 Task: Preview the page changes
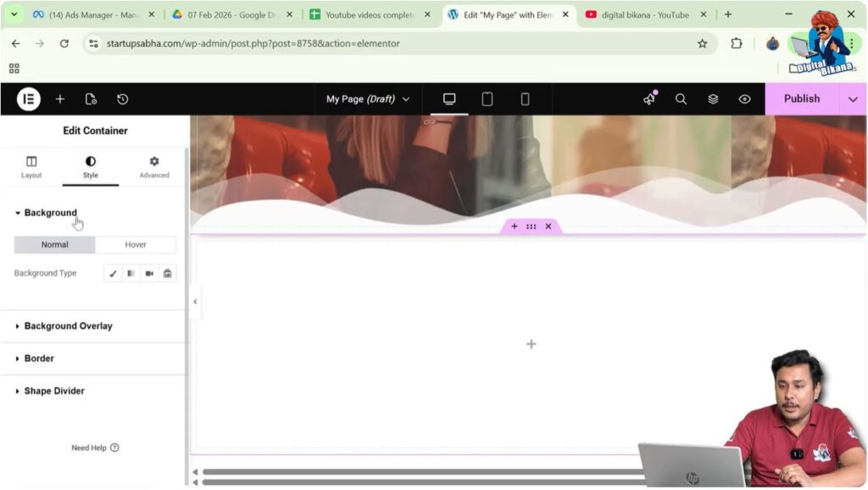click(744, 99)
